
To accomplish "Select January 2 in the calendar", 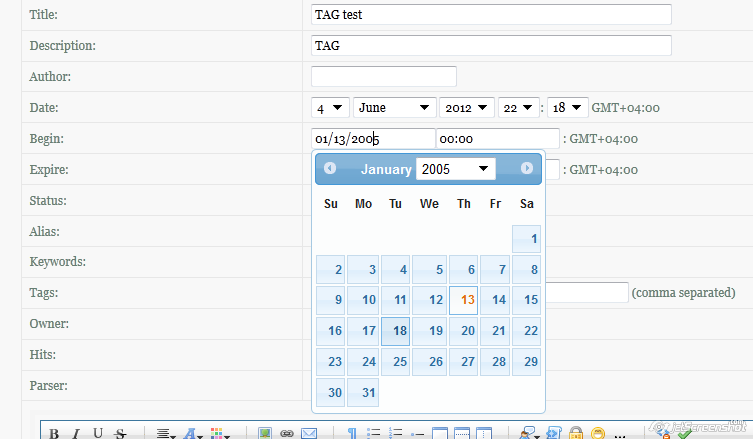I will [330, 269].
